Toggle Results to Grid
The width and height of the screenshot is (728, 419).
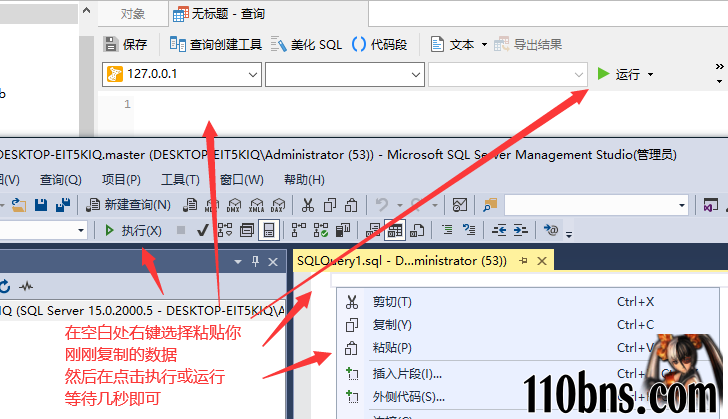click(395, 230)
